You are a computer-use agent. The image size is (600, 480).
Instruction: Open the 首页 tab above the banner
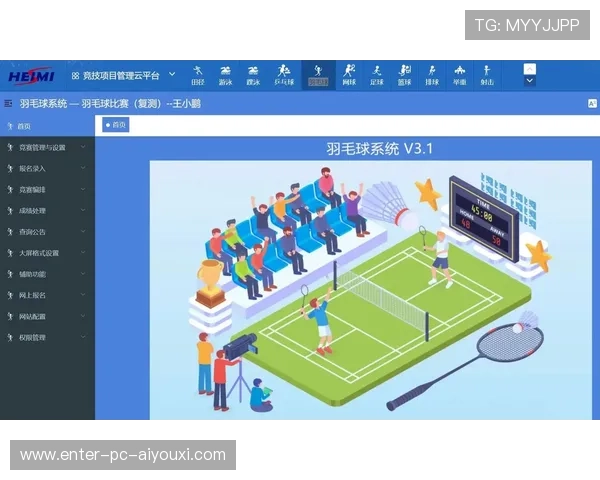point(116,125)
